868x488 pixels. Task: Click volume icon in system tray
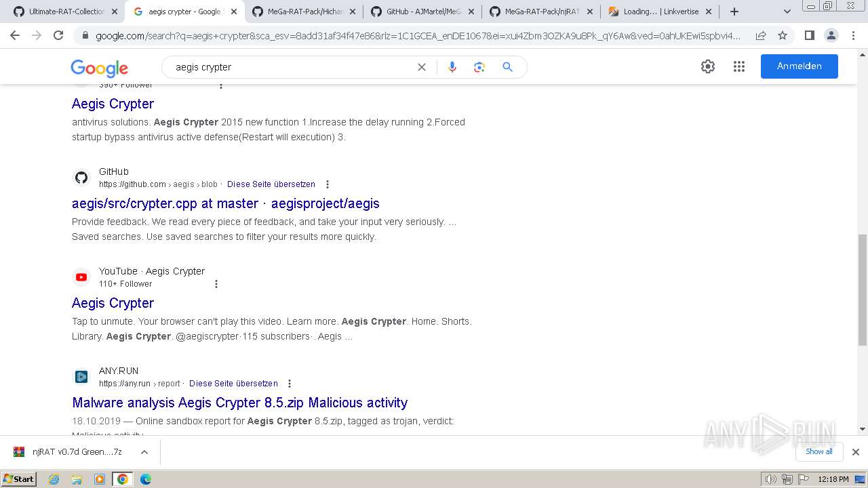[771, 479]
